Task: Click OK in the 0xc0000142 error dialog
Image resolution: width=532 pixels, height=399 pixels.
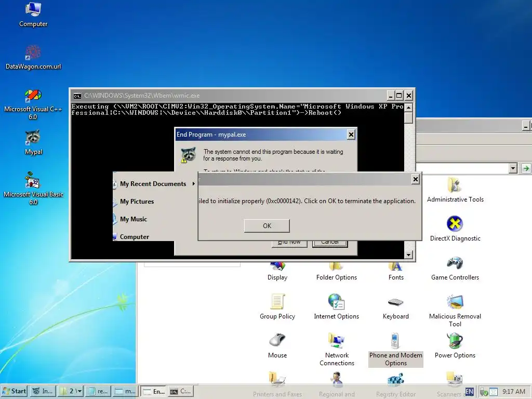Action: (267, 225)
